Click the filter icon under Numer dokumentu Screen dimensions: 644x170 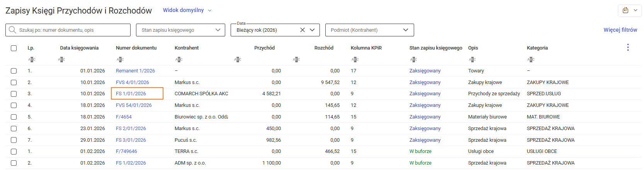tap(120, 59)
